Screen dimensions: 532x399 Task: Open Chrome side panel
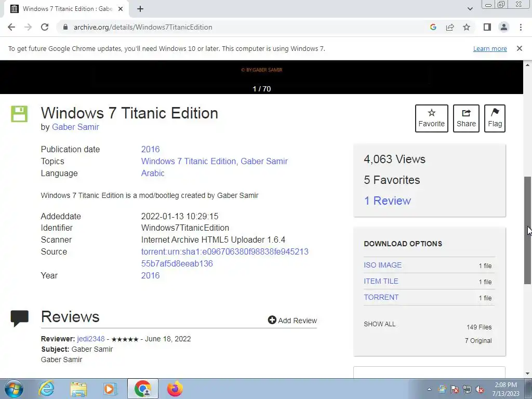click(x=487, y=27)
